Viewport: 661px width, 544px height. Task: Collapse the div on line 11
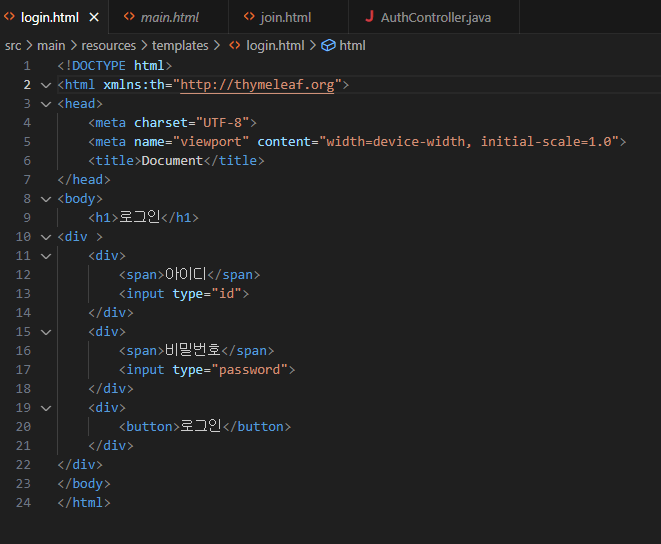(x=46, y=256)
